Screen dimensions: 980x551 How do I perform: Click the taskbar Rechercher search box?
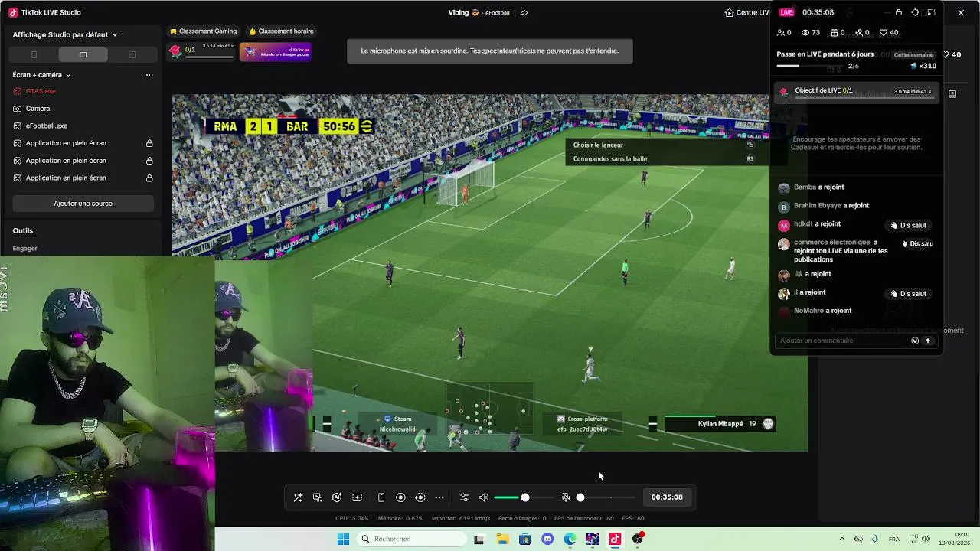click(412, 539)
